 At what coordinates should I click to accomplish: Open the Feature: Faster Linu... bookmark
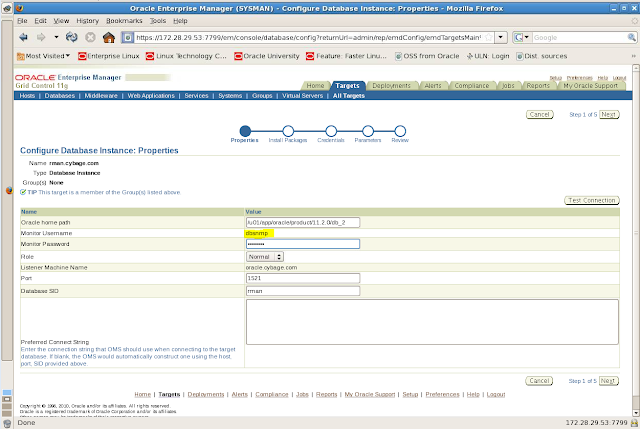coord(346,56)
